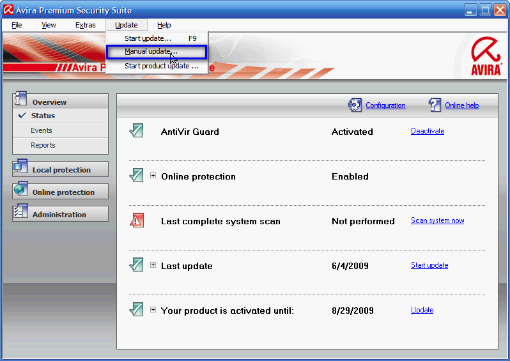Choose Start product update ... entry

pyautogui.click(x=157, y=66)
